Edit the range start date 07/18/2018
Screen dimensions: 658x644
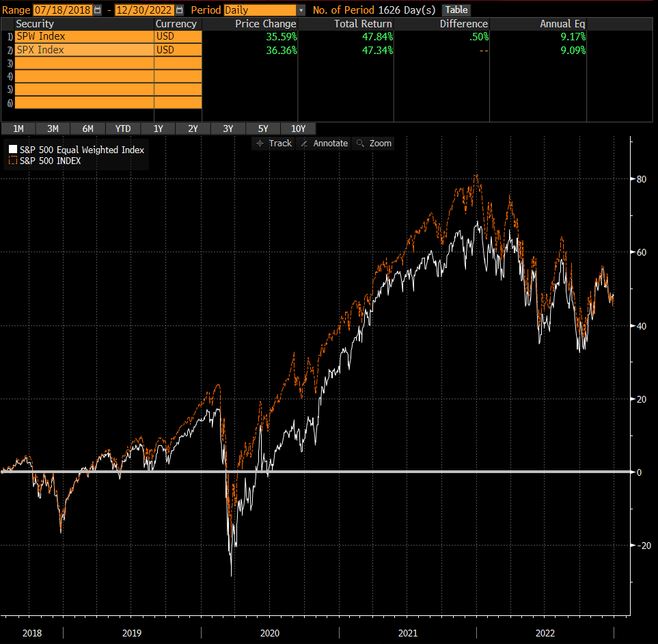click(x=62, y=10)
